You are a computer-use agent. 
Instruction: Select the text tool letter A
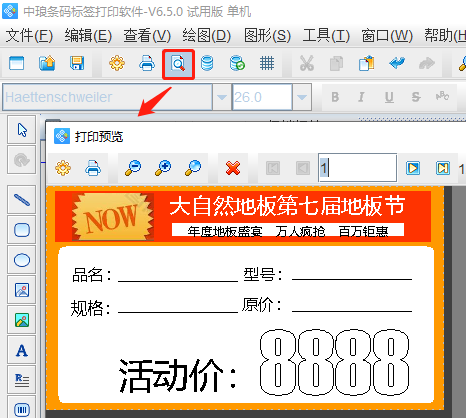pyautogui.click(x=22, y=350)
